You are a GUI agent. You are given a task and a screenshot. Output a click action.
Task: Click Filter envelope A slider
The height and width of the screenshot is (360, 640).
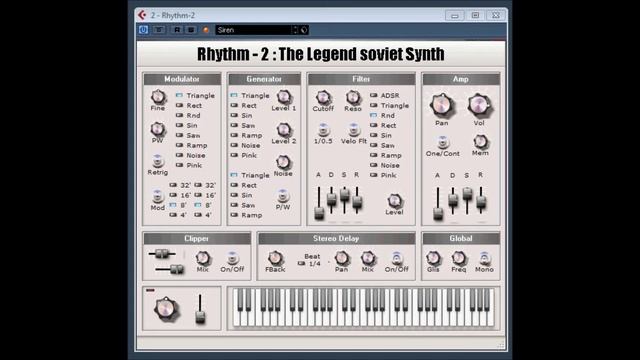coord(319,204)
